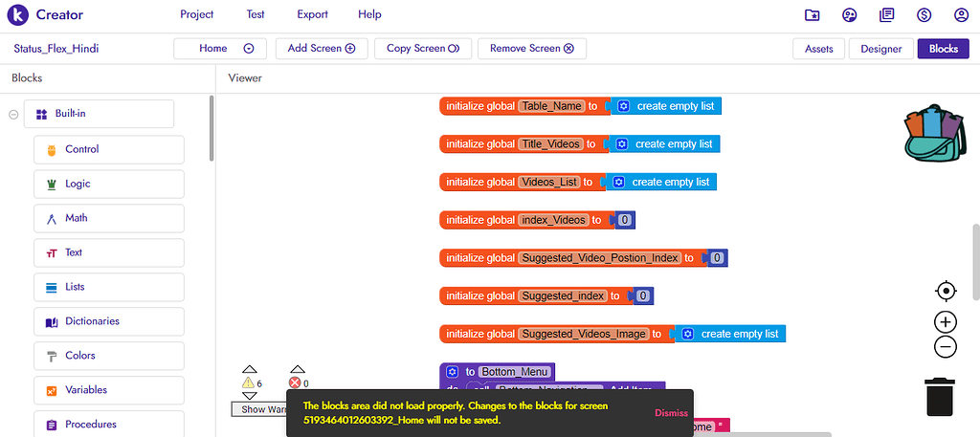Click the Suggested_index variable name field
This screenshot has width=980, height=437.
(563, 295)
